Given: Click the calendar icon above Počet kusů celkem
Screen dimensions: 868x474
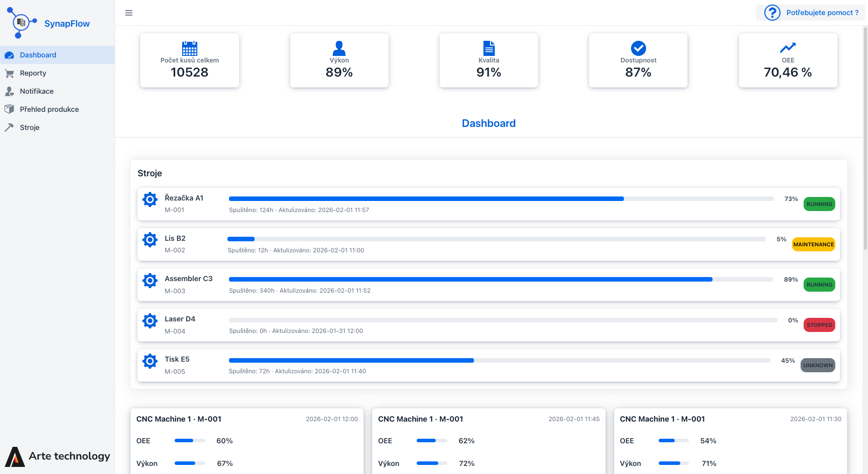Looking at the screenshot, I should pos(189,48).
